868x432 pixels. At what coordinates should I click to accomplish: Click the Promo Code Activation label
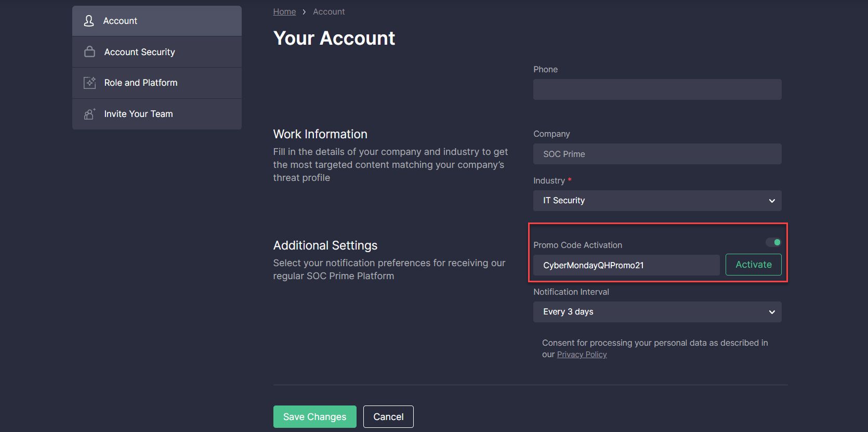[577, 245]
